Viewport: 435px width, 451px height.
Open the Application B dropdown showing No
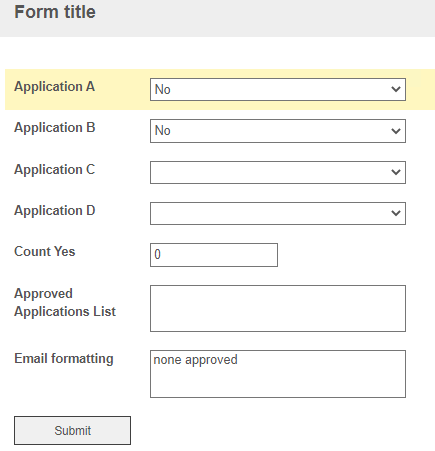pos(278,131)
